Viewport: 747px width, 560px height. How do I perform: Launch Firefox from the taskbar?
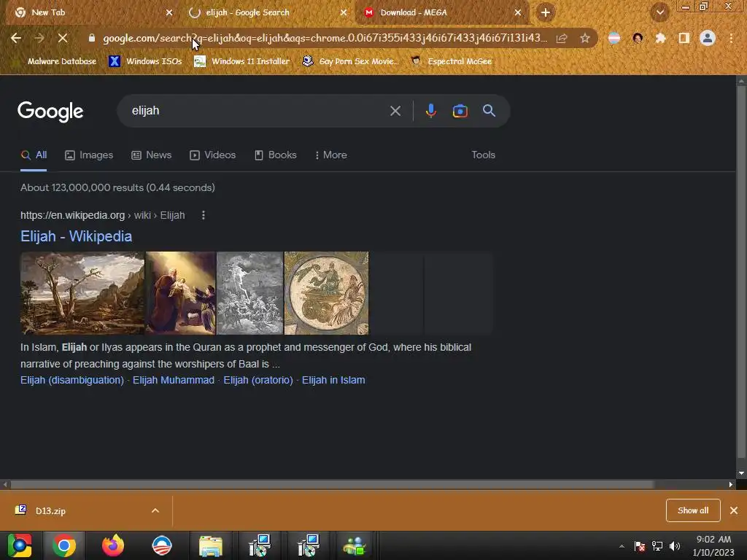113,545
